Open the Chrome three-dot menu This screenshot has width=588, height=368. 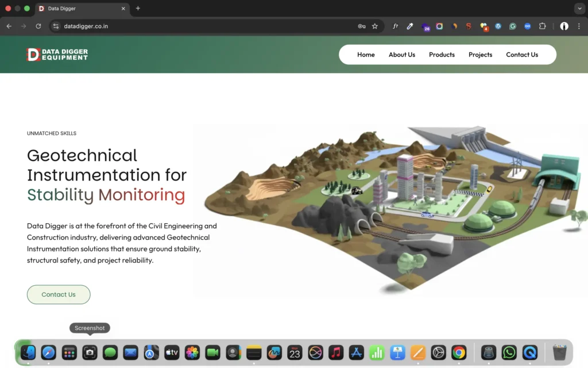point(579,26)
